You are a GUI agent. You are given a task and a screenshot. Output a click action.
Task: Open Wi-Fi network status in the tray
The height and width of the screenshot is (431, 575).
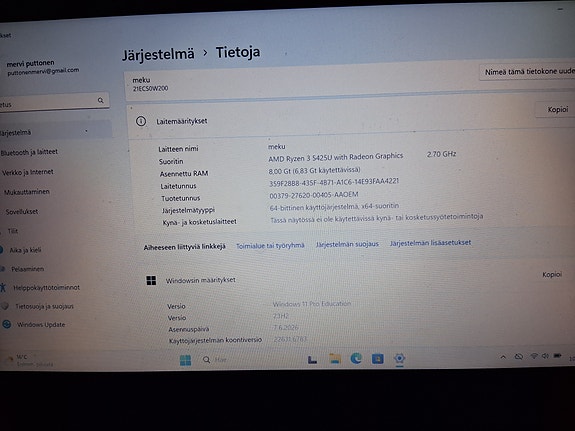[534, 356]
